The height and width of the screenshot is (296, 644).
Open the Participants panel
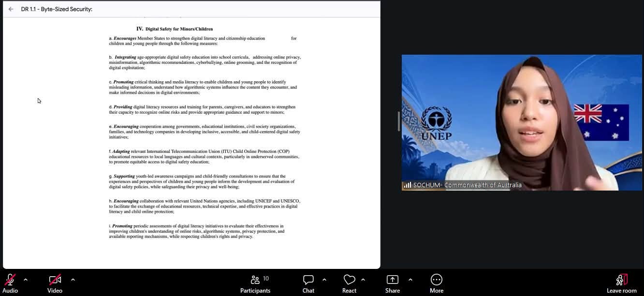pos(255,283)
